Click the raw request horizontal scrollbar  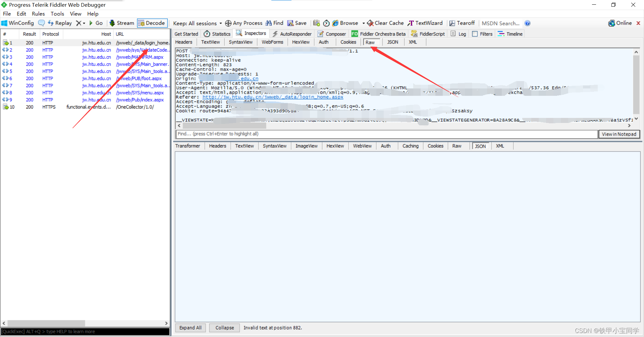[x=224, y=126]
